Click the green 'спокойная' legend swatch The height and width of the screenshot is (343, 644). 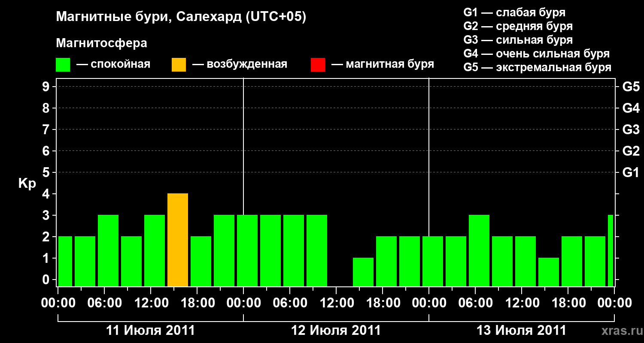(63, 65)
